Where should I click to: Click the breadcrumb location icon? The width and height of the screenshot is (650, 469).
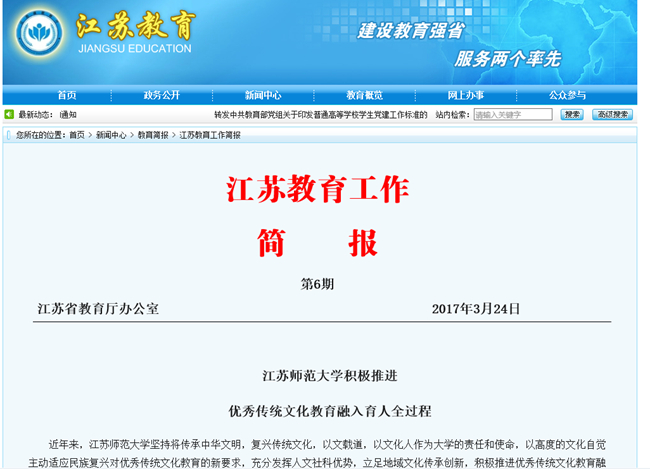click(9, 134)
